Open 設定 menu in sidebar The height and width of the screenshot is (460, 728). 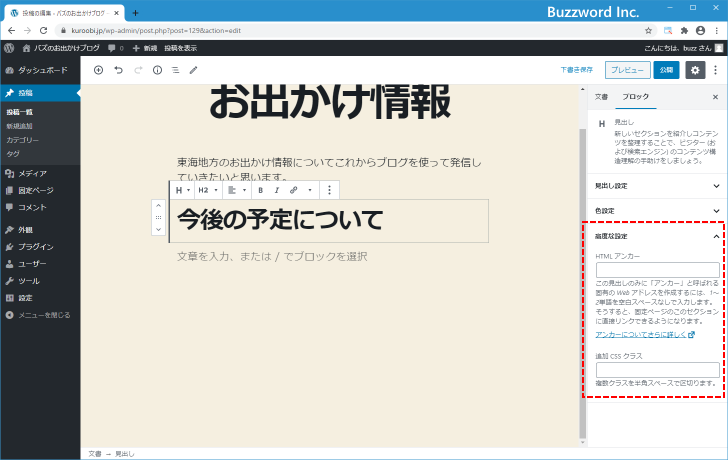pos(40,298)
